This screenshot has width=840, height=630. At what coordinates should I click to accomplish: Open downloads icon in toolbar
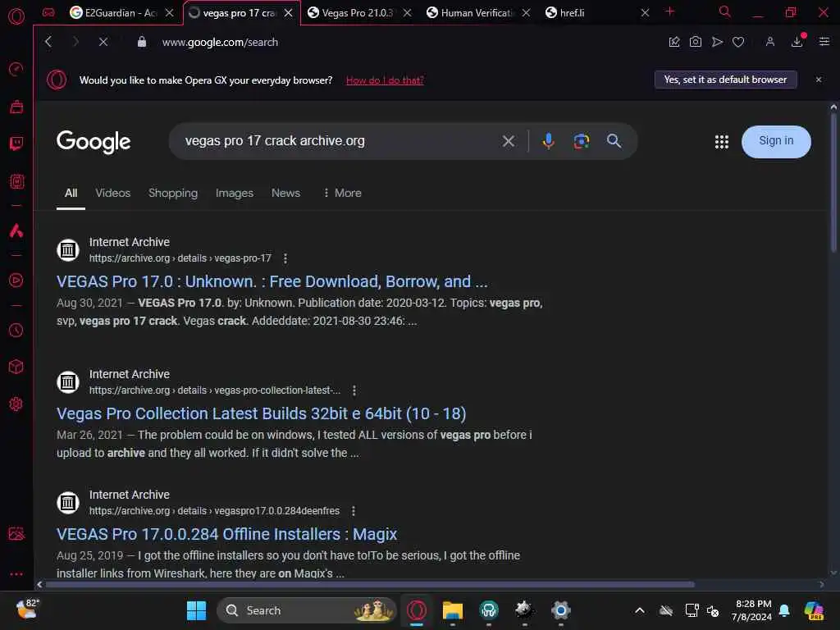click(x=797, y=42)
